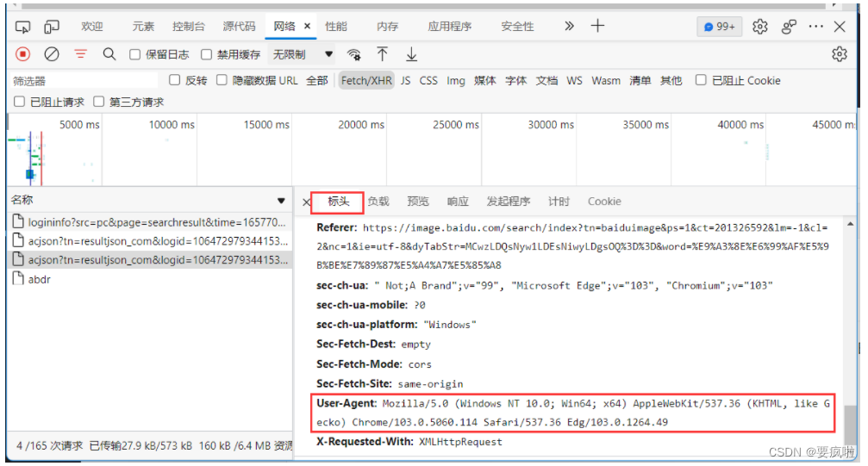Toggle 已阻止请求 checkbox
This screenshot has height=466, width=868.
point(19,102)
